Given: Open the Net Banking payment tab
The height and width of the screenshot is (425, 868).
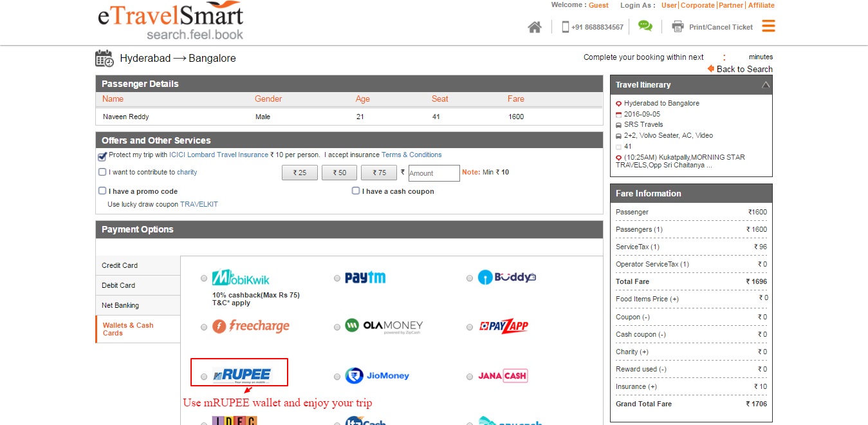Looking at the screenshot, I should point(138,305).
